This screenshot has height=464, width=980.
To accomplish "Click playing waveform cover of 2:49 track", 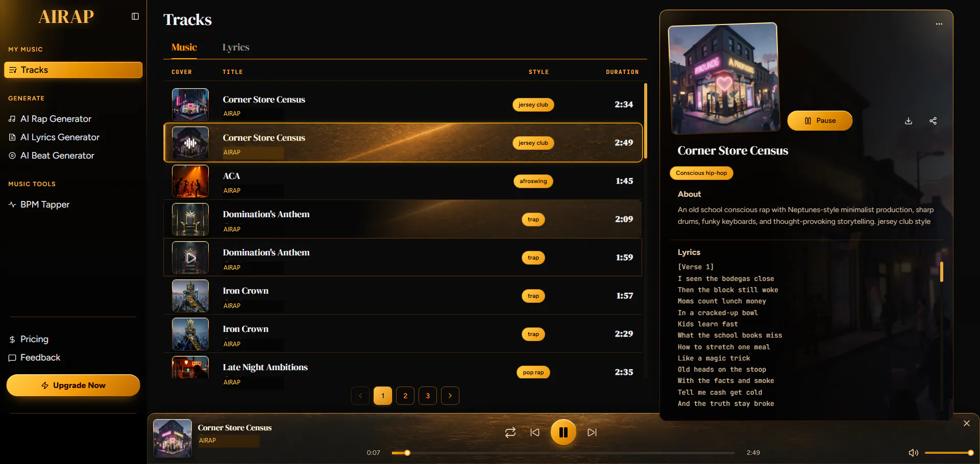I will pyautogui.click(x=190, y=143).
